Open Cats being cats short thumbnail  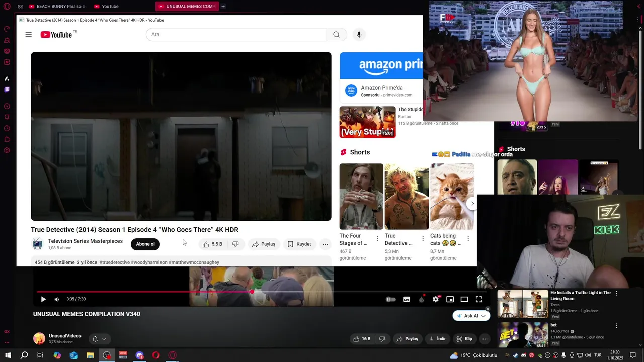[x=452, y=197]
